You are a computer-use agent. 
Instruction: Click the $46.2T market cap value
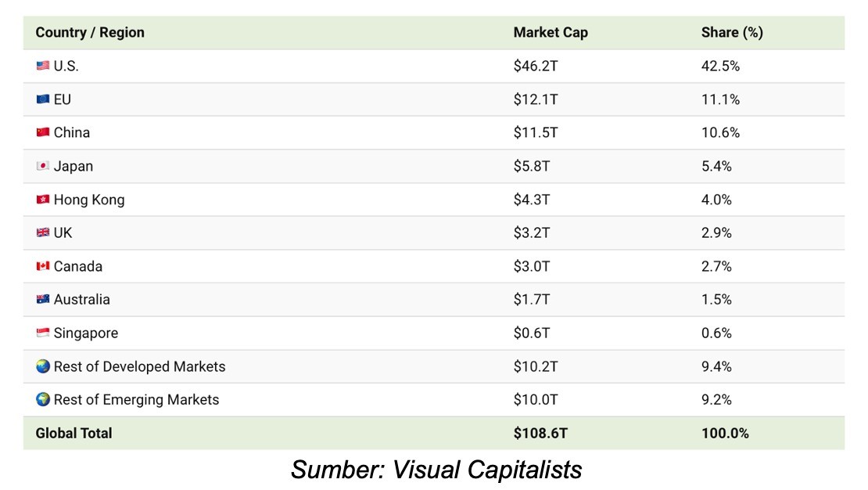(x=536, y=66)
